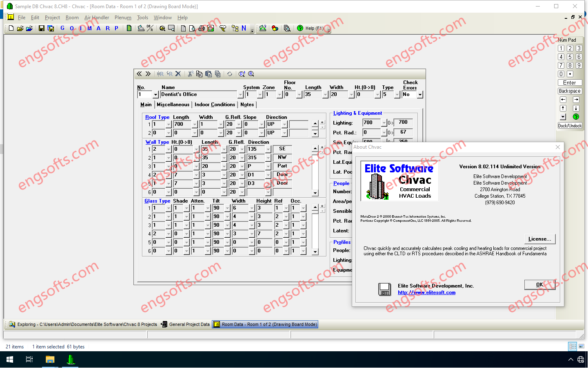
Task: Click the Dock/Undock button on Num Pad
Action: click(x=570, y=126)
